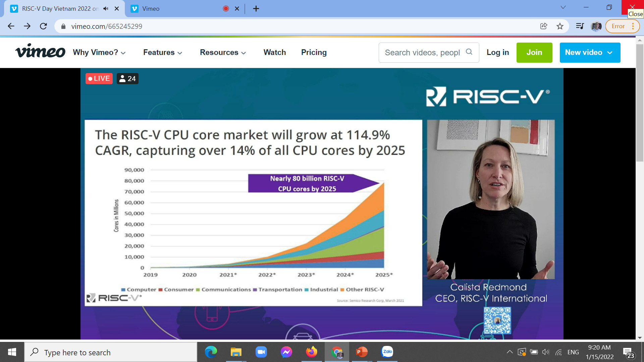Close the RISC-V Day Vietnam 2022 tab
Viewport: 644px width, 362px height.
click(117, 9)
